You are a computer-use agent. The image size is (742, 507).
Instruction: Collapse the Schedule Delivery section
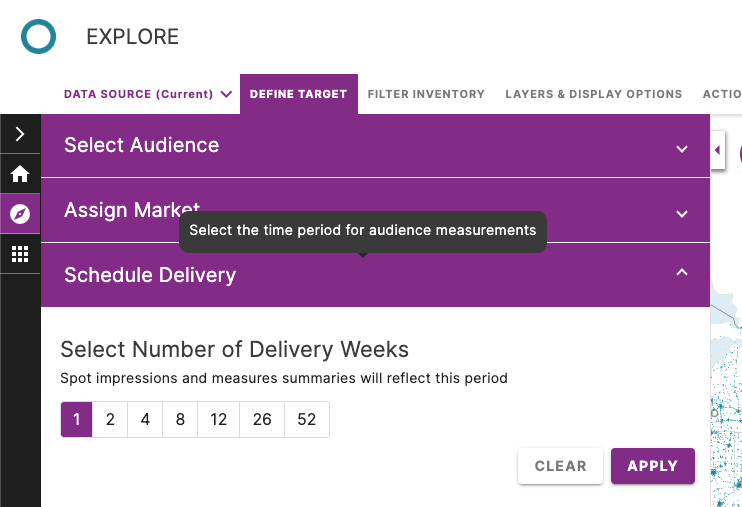[375, 275]
